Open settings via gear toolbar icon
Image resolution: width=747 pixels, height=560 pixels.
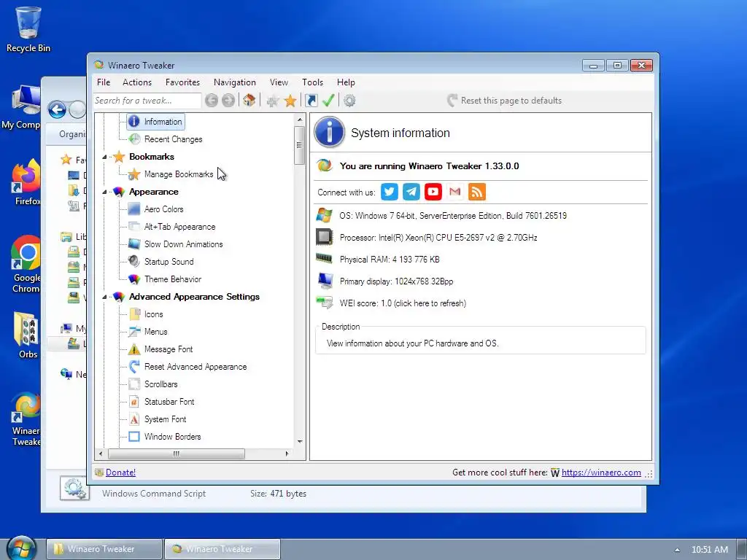click(x=349, y=101)
